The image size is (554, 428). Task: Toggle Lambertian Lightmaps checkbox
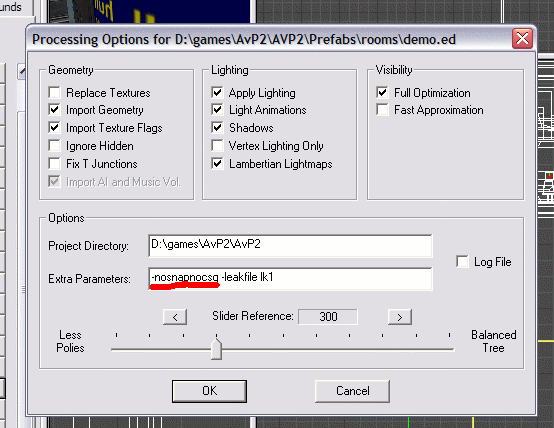[x=217, y=163]
